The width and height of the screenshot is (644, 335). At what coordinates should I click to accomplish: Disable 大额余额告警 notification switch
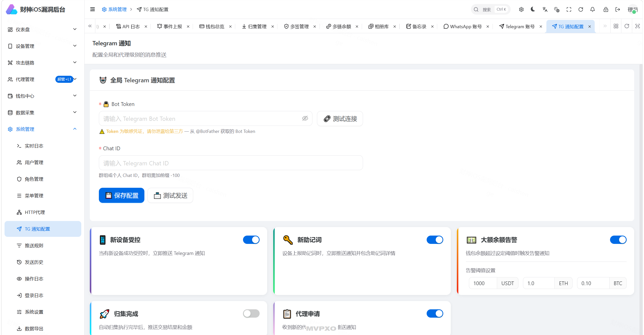(618, 240)
